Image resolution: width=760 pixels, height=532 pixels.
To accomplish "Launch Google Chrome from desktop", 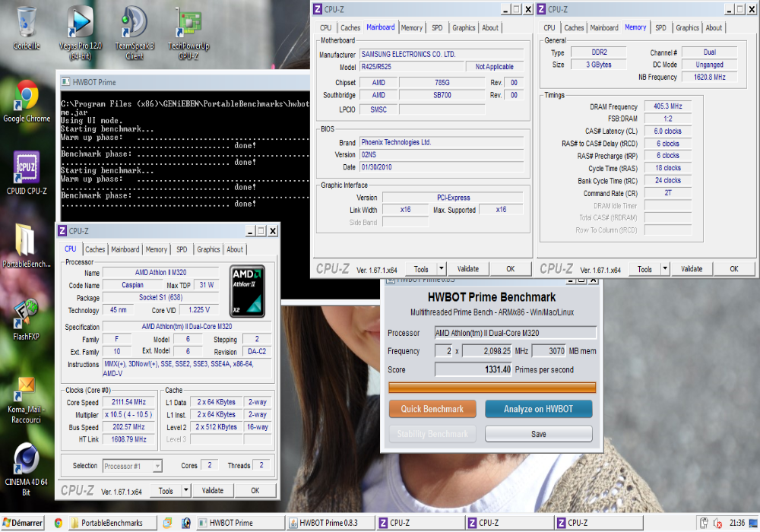I will point(27,101).
